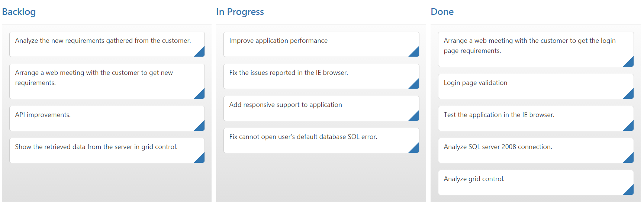
Task: Click corner triangle on Add responsive support card
Action: tap(415, 117)
